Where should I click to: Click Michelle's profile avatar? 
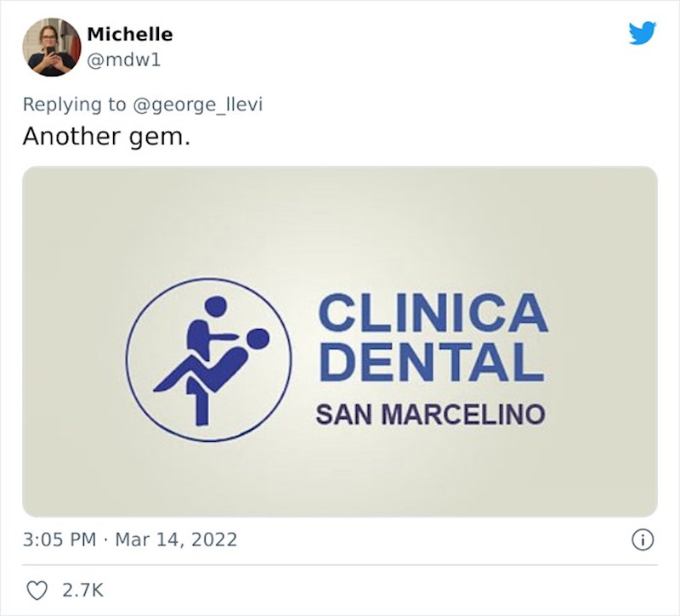pyautogui.click(x=50, y=48)
